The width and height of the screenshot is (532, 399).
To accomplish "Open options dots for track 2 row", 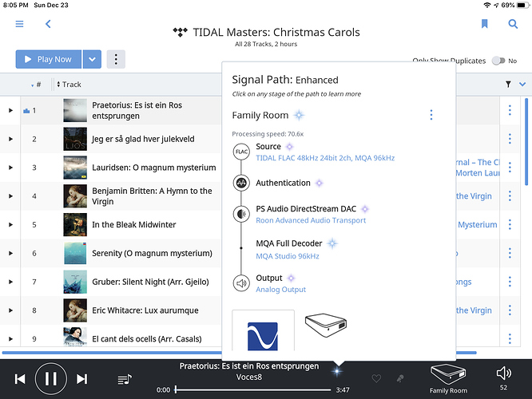I will [510, 139].
